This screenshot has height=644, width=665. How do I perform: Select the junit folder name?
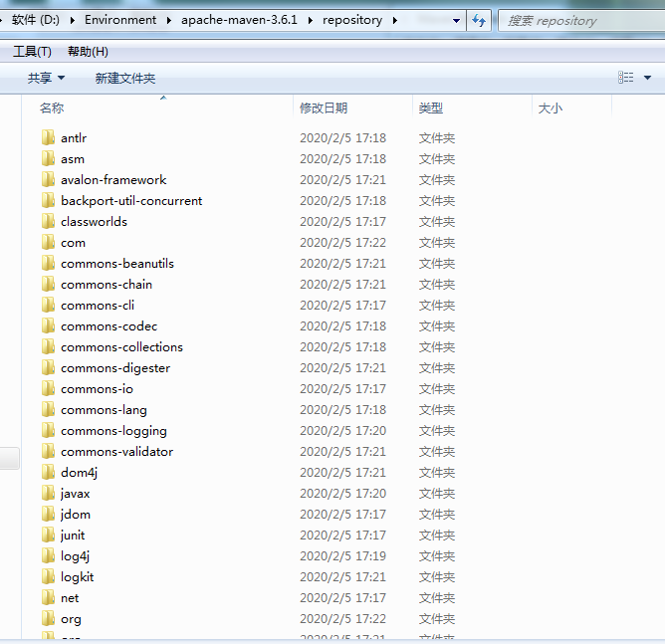point(73,536)
